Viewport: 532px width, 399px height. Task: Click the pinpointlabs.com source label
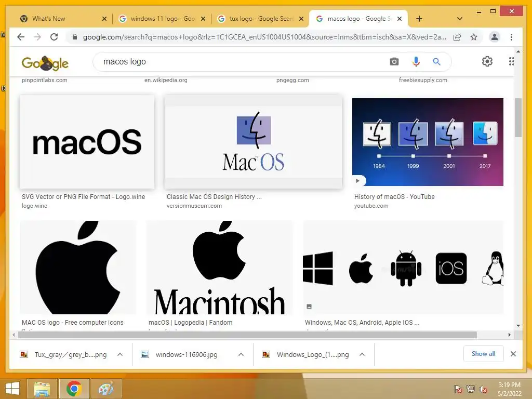[45, 80]
